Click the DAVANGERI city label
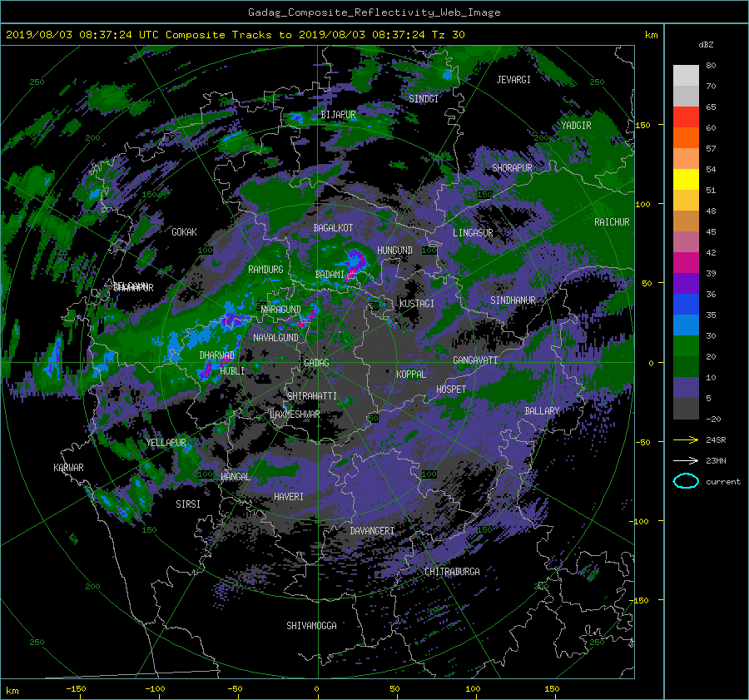Image resolution: width=749 pixels, height=700 pixels. tap(372, 531)
